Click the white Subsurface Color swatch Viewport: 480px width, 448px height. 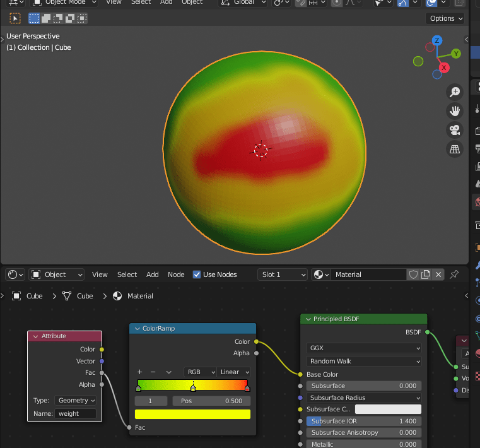point(388,409)
